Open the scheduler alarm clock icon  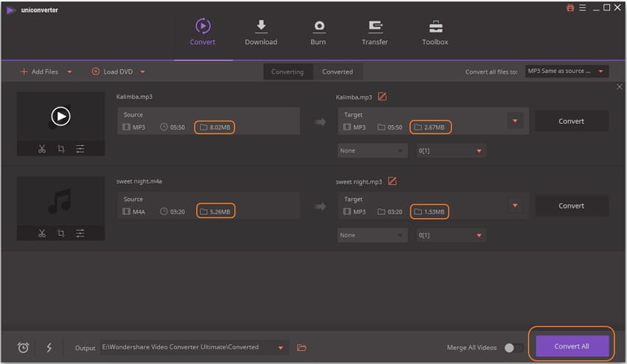tap(23, 347)
